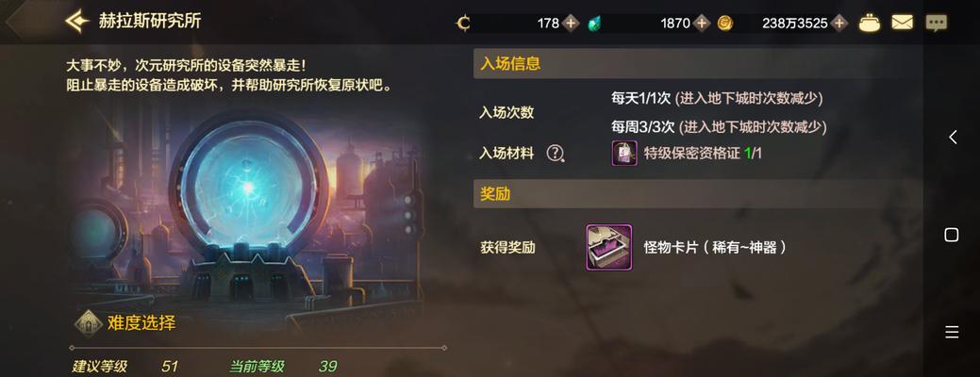Tap the green crystal currency icon
Screen dimensions: 980x377
(595, 24)
